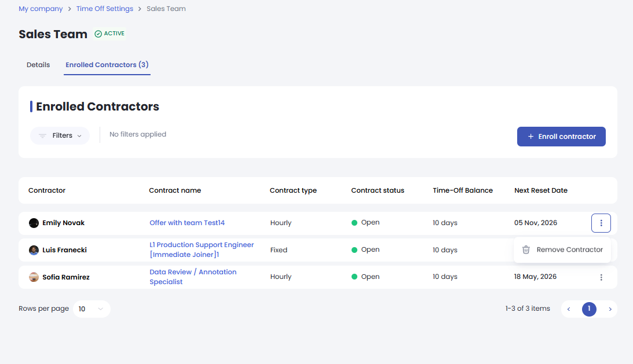The height and width of the screenshot is (364, 633).
Task: Switch to the Details tab
Action: coord(38,65)
